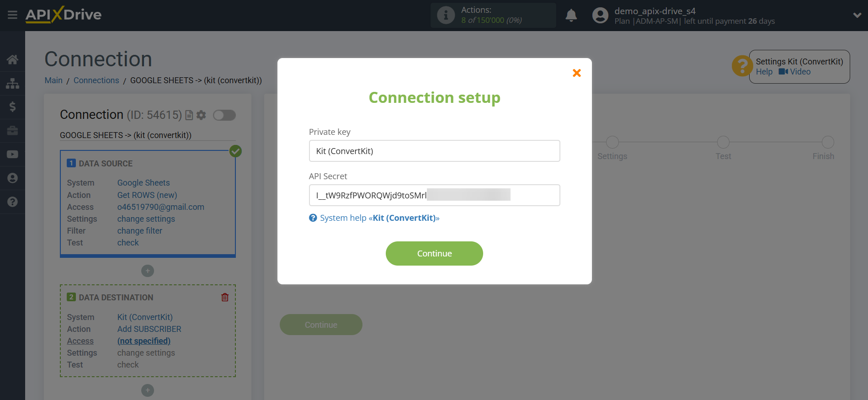Go to Connections breadcrumb link
The height and width of the screenshot is (400, 868).
point(96,80)
